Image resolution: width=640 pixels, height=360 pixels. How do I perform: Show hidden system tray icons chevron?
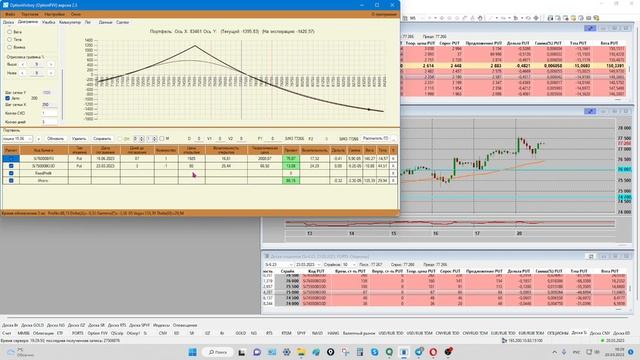point(554,352)
